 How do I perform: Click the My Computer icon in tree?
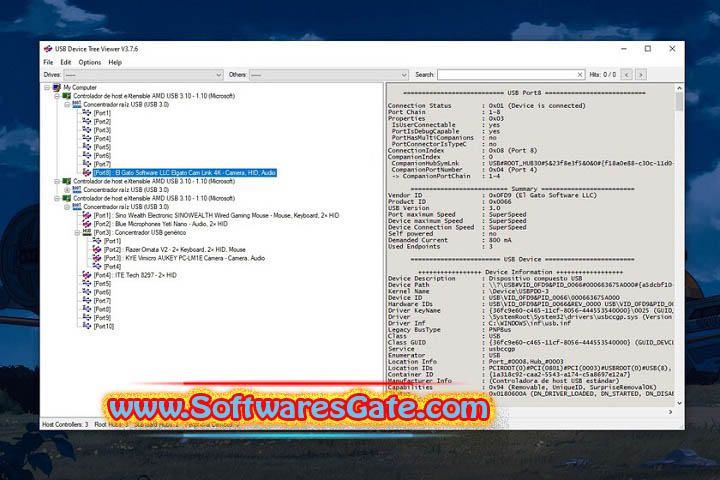tap(56, 87)
